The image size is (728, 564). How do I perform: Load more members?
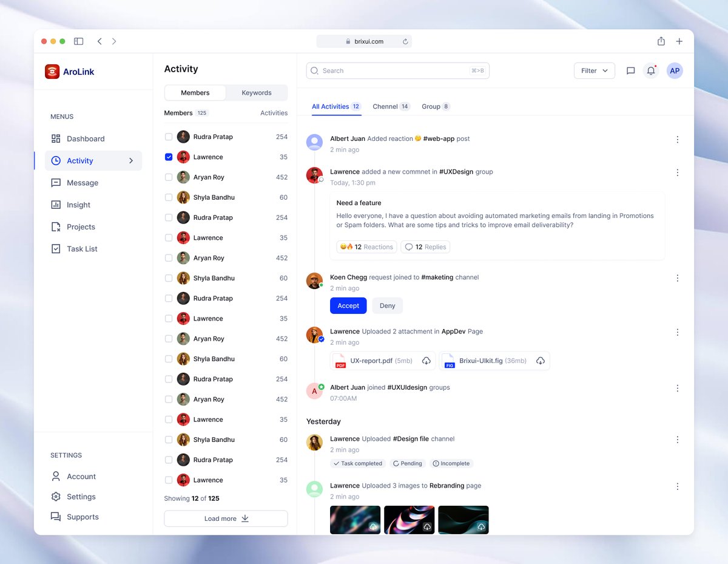tap(226, 518)
